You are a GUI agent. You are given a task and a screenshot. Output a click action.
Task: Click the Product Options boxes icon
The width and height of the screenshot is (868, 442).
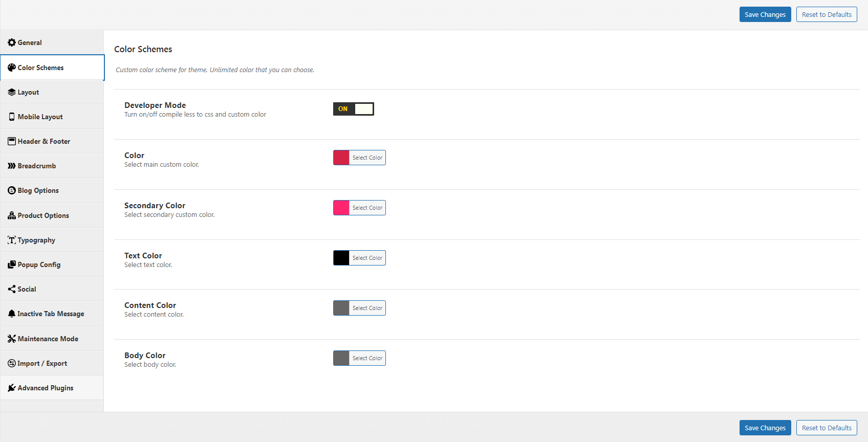point(12,215)
